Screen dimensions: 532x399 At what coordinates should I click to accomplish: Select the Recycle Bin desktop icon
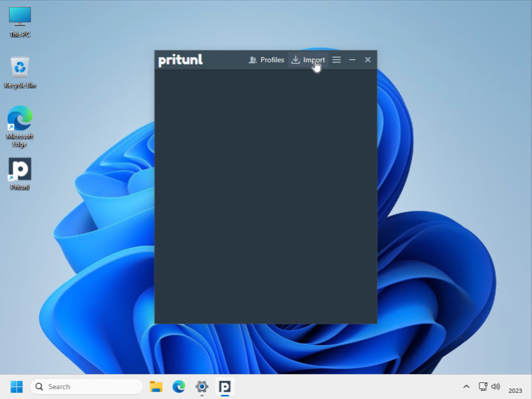coord(20,72)
